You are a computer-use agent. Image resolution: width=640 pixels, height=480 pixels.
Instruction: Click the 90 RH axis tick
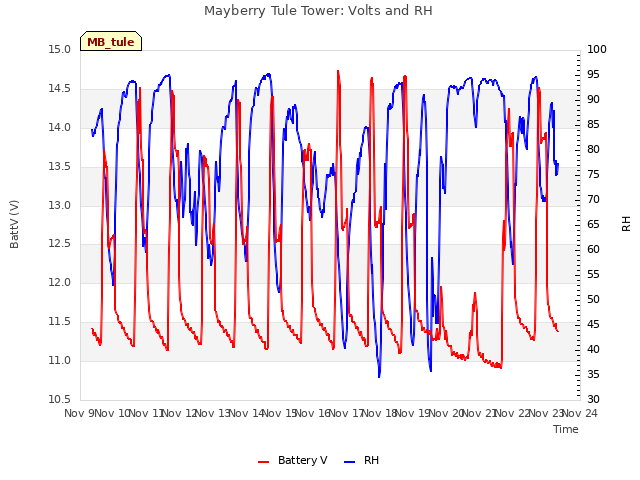[593, 100]
